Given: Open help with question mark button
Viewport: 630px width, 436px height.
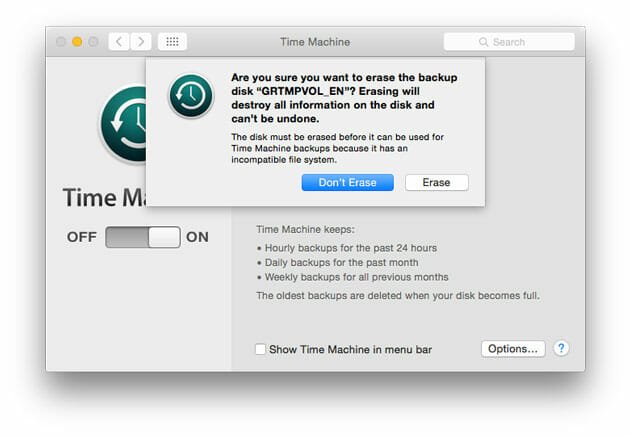Looking at the screenshot, I should (x=561, y=348).
